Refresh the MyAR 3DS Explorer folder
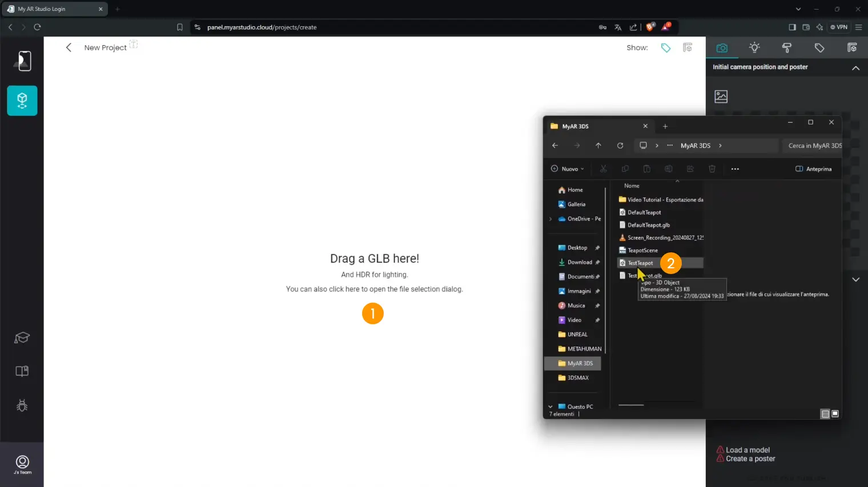The width and height of the screenshot is (868, 487). click(620, 146)
